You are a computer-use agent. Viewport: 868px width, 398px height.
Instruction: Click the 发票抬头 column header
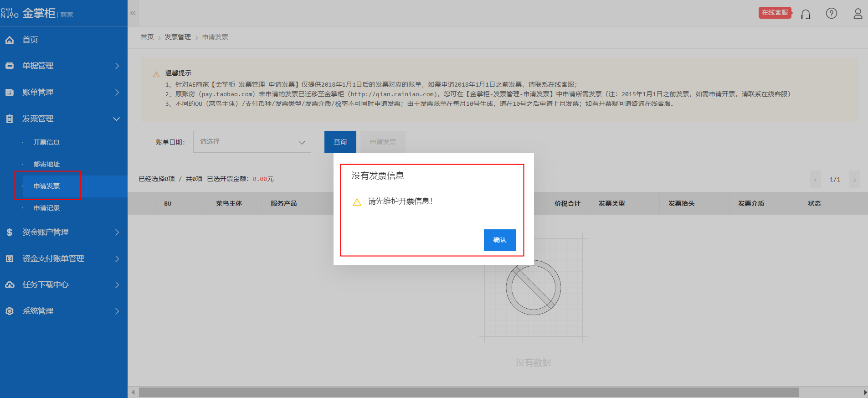coord(682,203)
